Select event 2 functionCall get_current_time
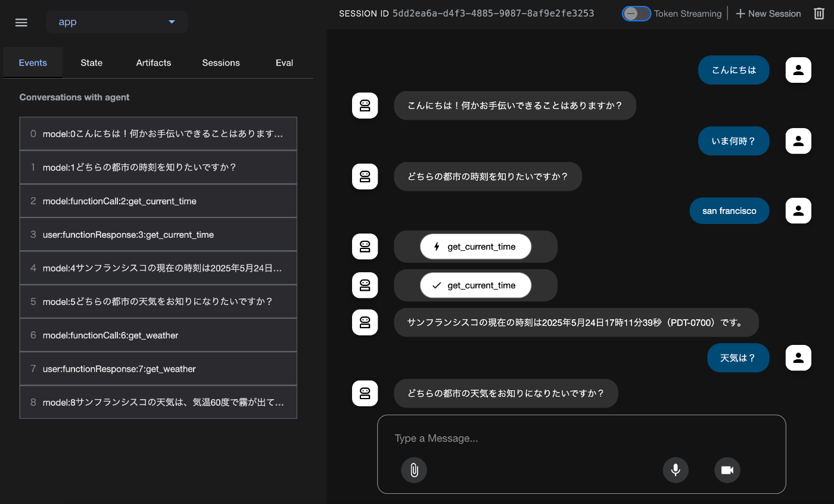Image resolution: width=834 pixels, height=504 pixels. [158, 201]
